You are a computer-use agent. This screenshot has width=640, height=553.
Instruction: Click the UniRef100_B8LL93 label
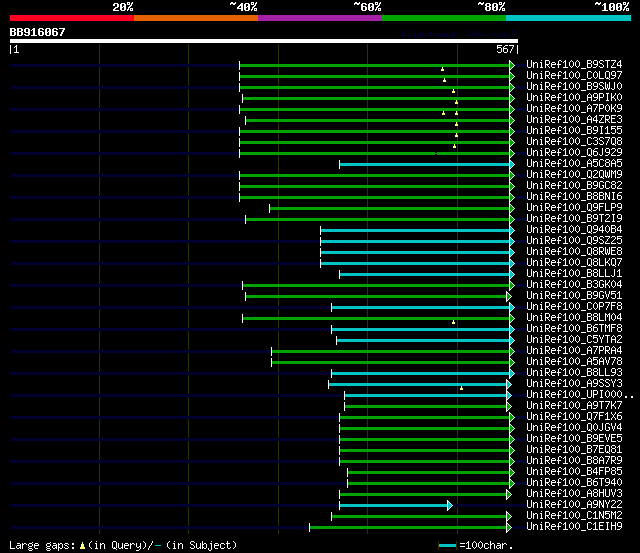coord(574,373)
